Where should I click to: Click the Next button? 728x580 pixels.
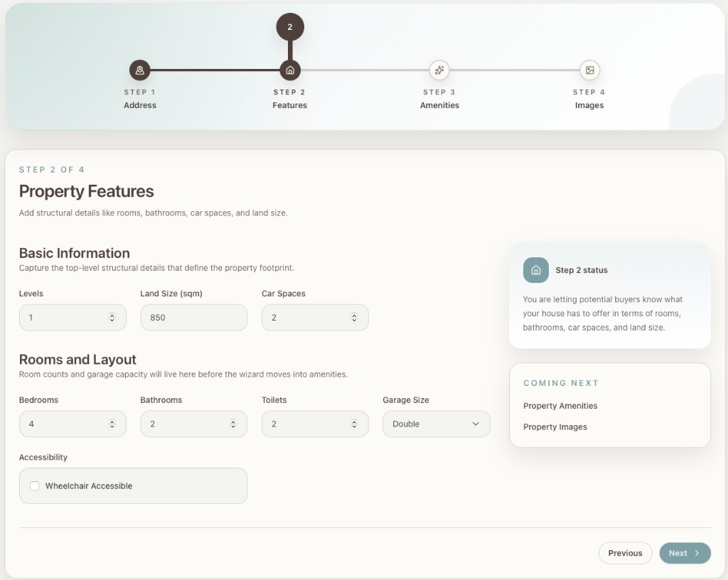point(685,553)
